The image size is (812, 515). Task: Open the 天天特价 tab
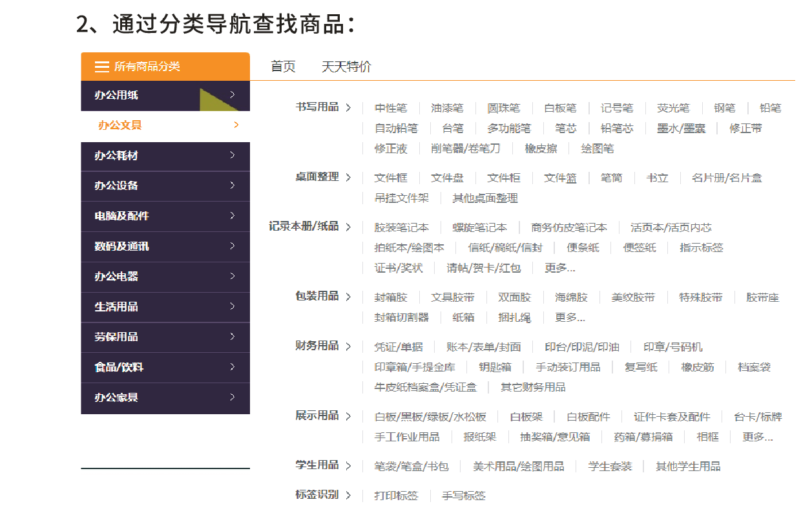(346, 67)
